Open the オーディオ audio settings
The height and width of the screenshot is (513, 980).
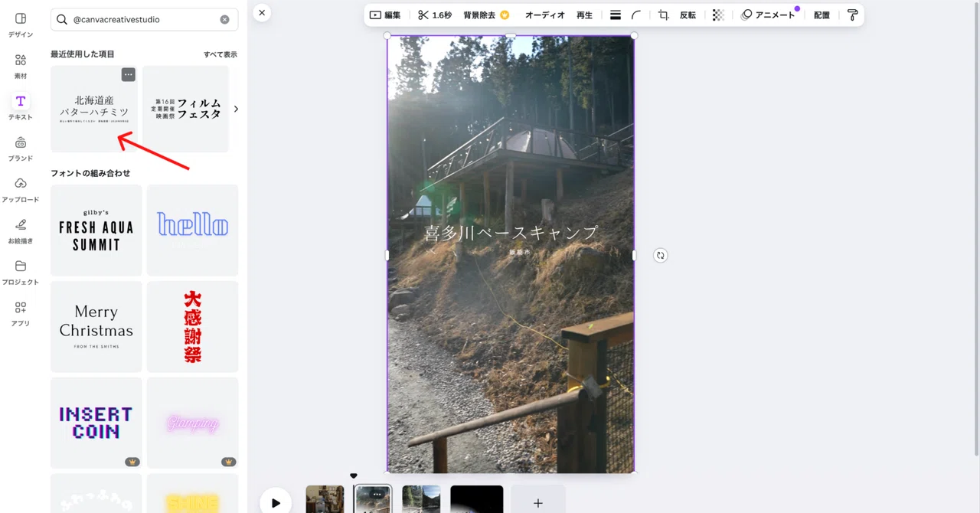(x=545, y=15)
